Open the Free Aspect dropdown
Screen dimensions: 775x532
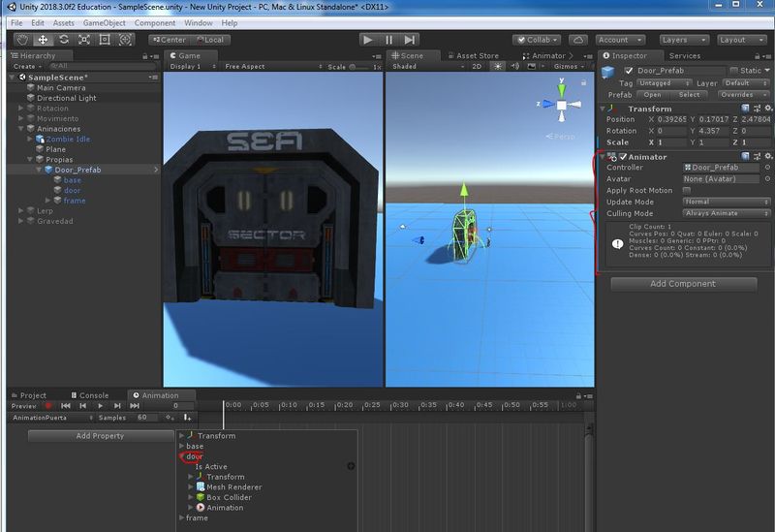(273, 66)
